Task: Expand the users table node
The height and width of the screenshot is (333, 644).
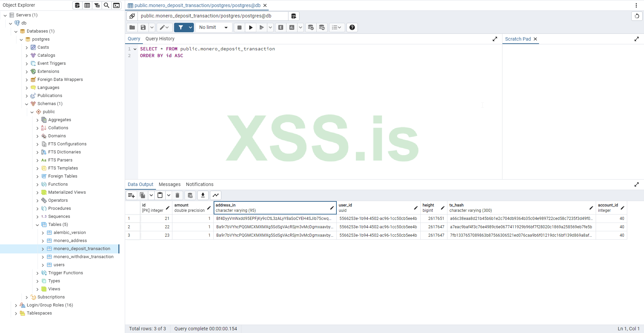Action: (43, 265)
